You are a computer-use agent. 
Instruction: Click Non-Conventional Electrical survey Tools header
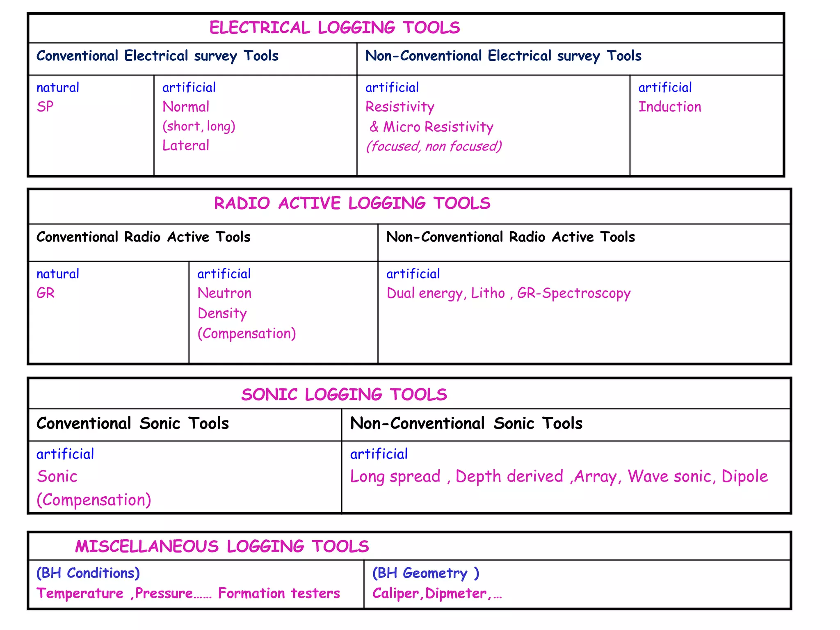click(503, 56)
